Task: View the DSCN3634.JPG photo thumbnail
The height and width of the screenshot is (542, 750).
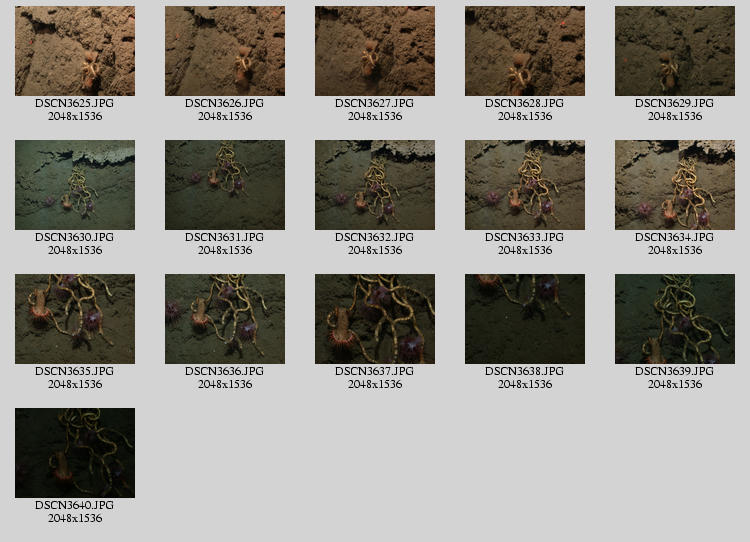Action: coord(675,185)
